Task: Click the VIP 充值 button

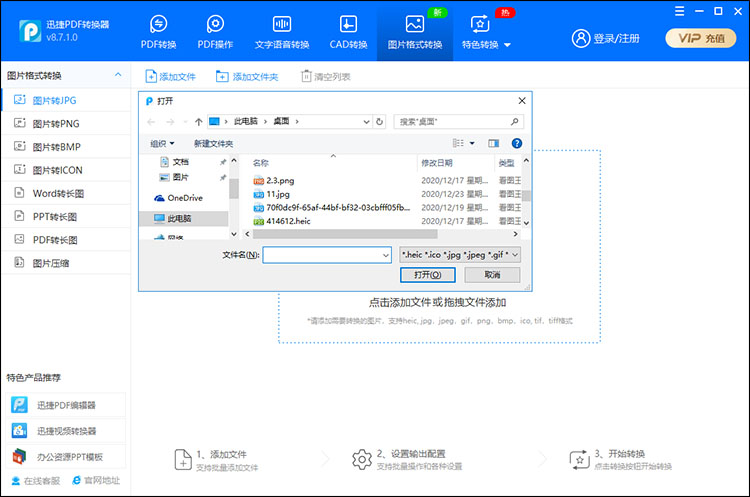Action: (x=701, y=38)
